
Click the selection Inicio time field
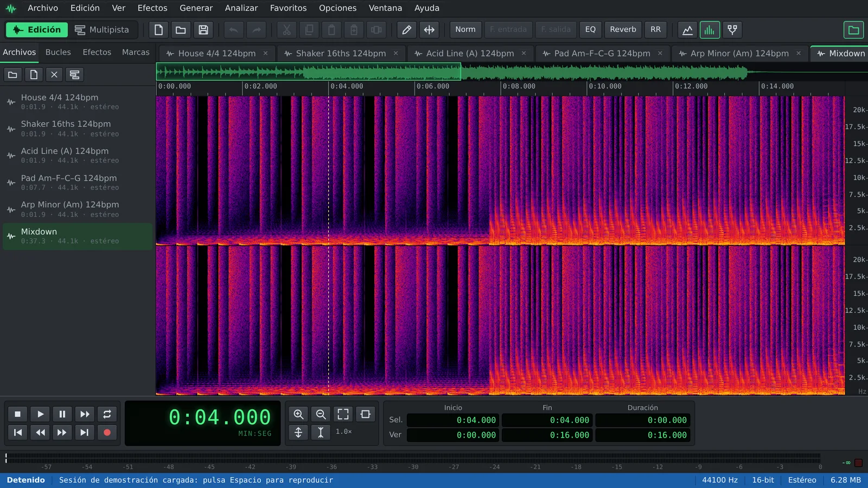[453, 420]
